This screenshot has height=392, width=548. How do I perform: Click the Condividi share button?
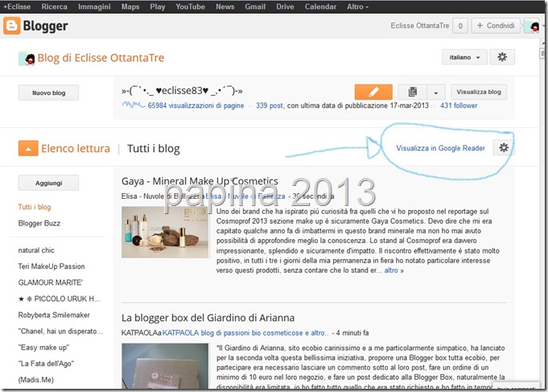[496, 26]
